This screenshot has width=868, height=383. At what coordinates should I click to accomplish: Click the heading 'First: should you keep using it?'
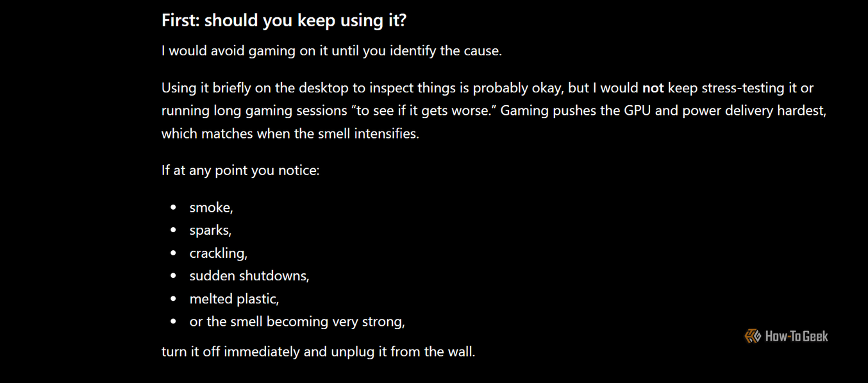[284, 21]
